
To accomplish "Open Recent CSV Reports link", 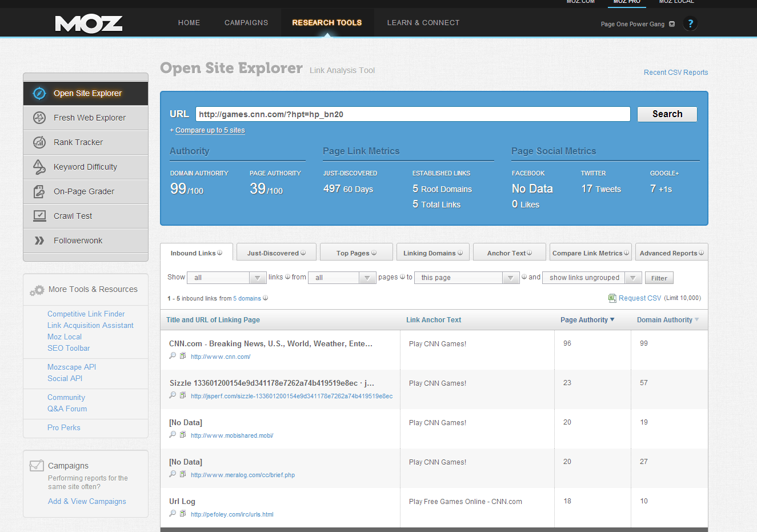I will tap(676, 73).
